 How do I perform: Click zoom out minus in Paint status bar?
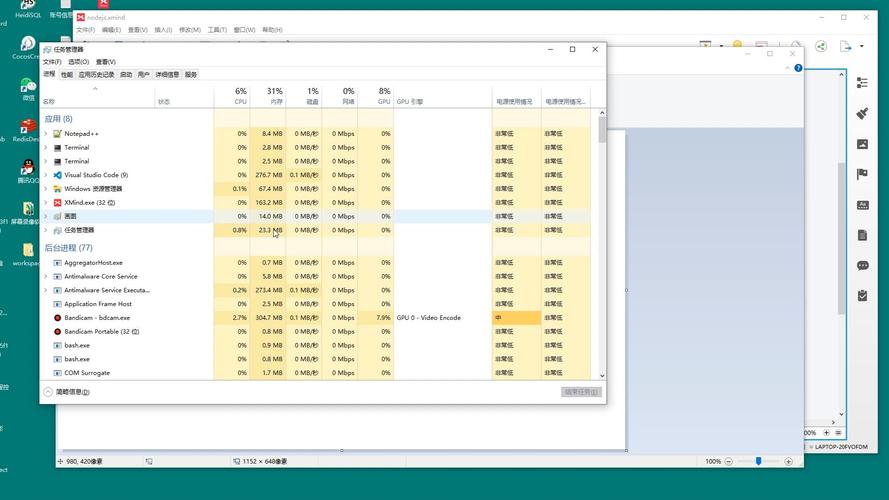click(729, 461)
